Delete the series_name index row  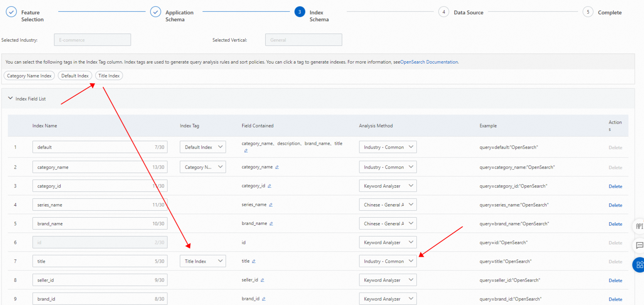pos(615,205)
